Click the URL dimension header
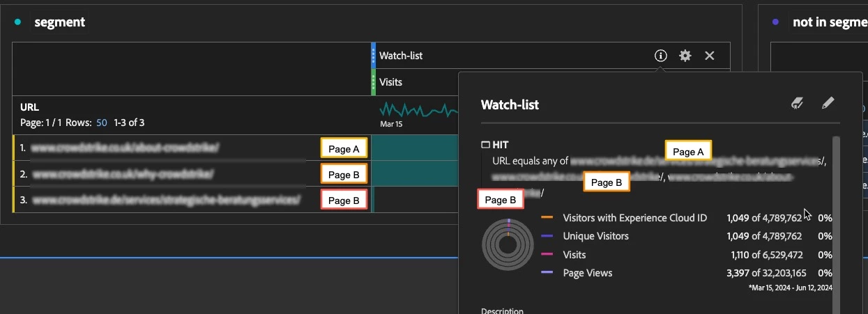The height and width of the screenshot is (314, 868). [29, 107]
